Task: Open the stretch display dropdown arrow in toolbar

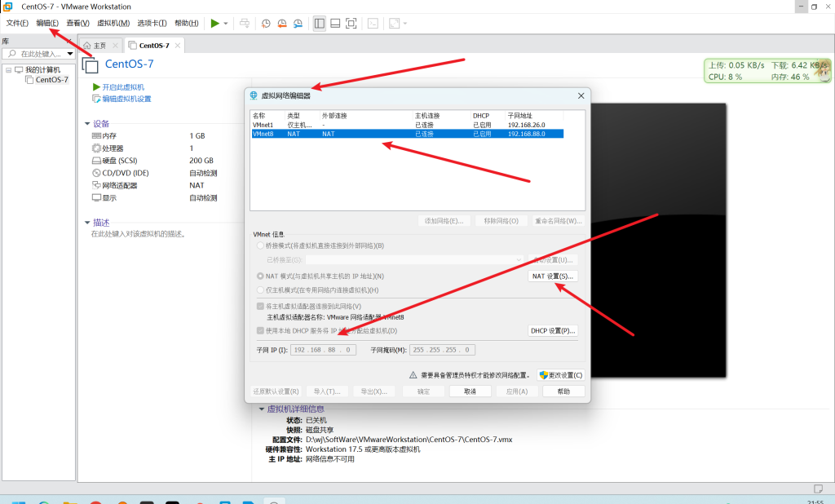Action: (x=405, y=24)
